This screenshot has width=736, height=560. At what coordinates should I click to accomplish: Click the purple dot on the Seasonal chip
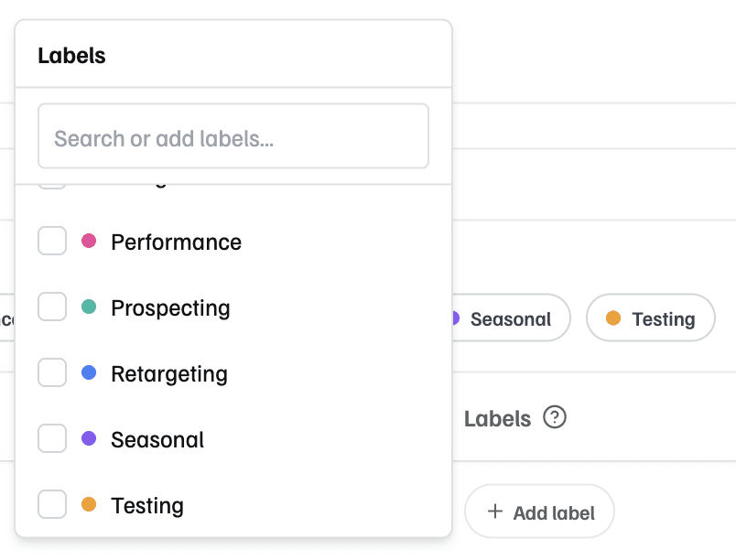453,318
